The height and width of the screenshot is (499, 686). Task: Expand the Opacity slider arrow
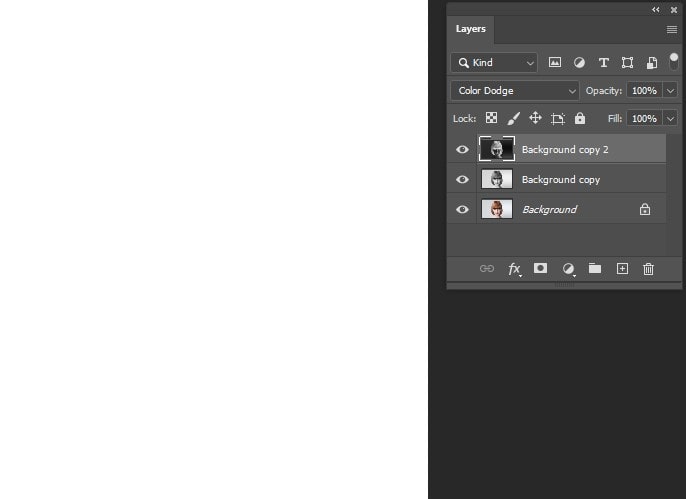coord(670,91)
